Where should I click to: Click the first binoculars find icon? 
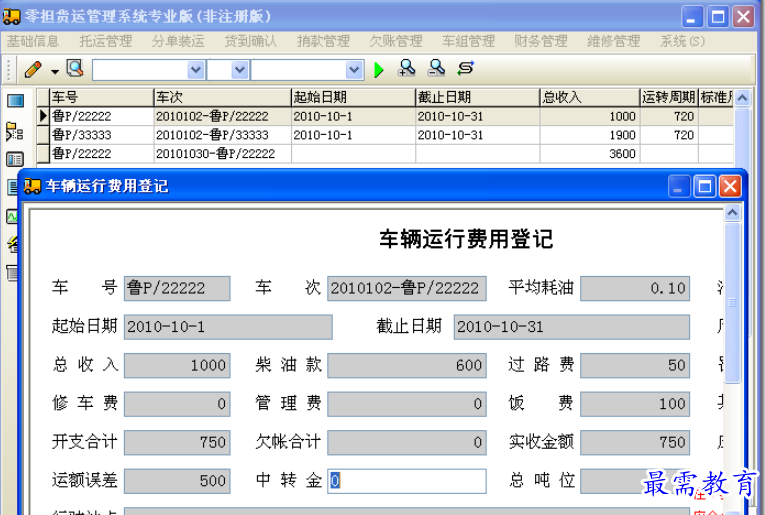[x=407, y=69]
